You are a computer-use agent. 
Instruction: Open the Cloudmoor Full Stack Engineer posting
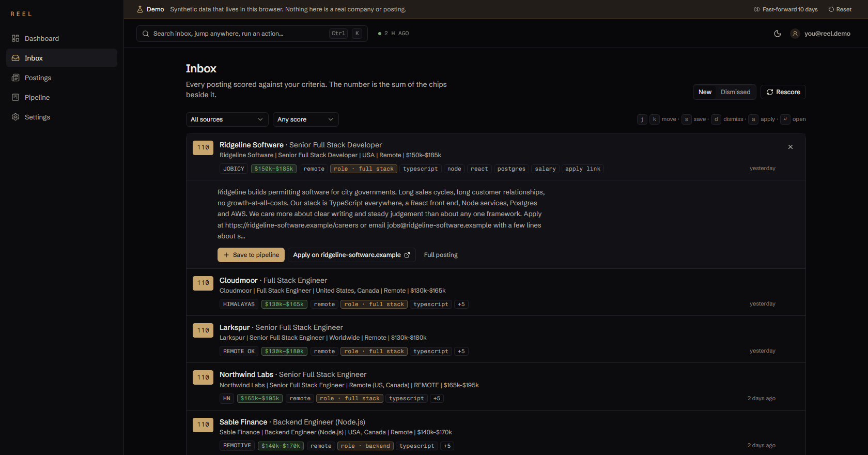click(496, 292)
